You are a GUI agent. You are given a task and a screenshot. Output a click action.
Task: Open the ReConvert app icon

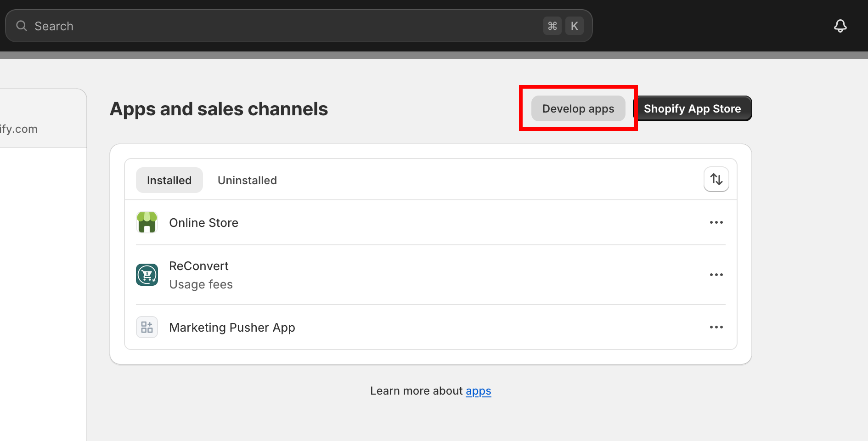tap(147, 275)
